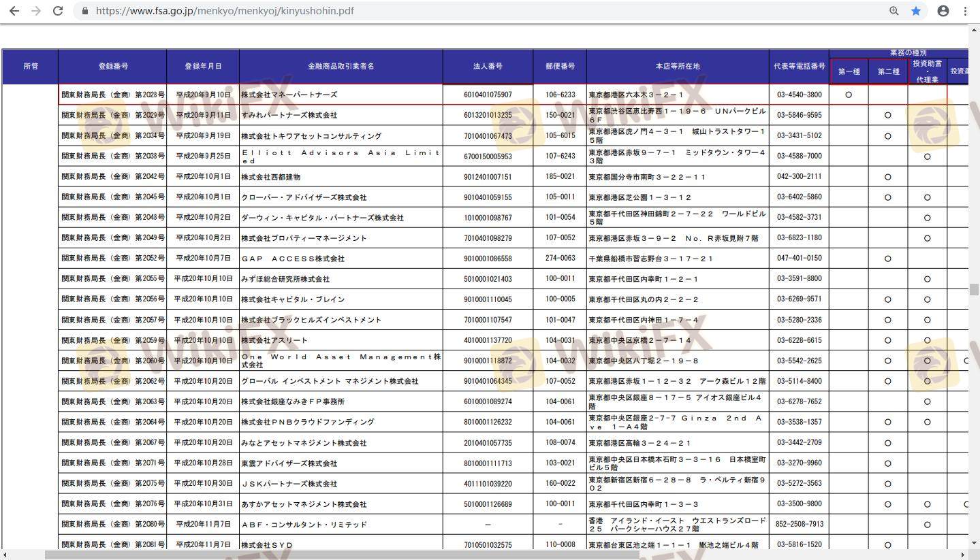Click the browser forward arrow
Screen dimensions: 980x560
coord(35,11)
